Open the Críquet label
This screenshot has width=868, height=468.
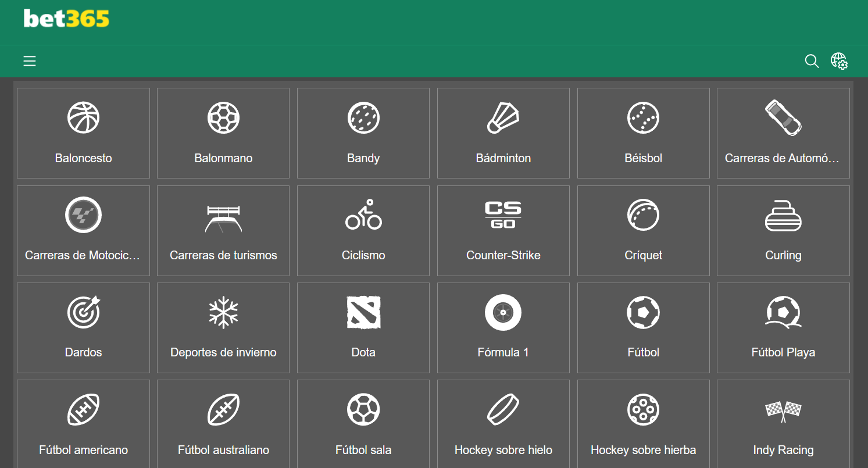[644, 255]
